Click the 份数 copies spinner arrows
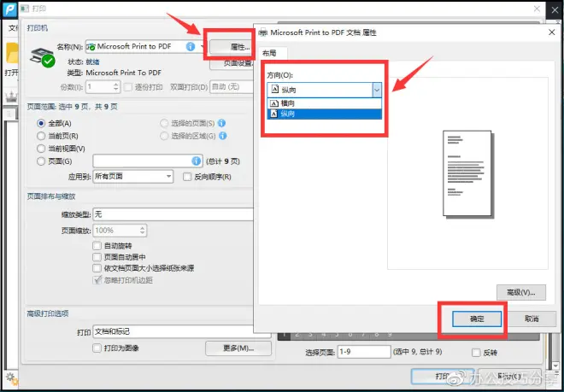This screenshot has height=392, width=564. 116,86
